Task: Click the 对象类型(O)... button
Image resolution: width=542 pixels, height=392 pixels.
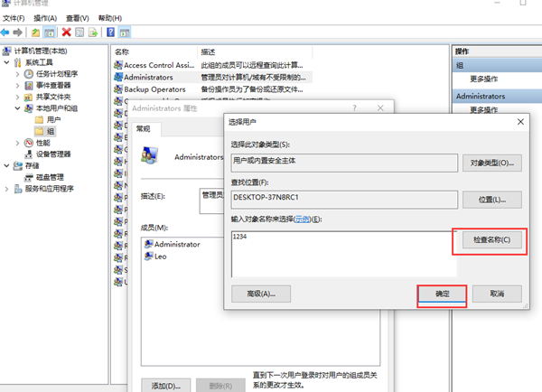Action: coord(491,163)
